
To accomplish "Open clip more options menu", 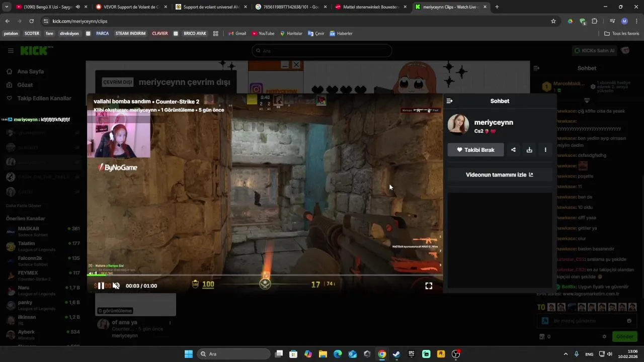I will point(545,150).
